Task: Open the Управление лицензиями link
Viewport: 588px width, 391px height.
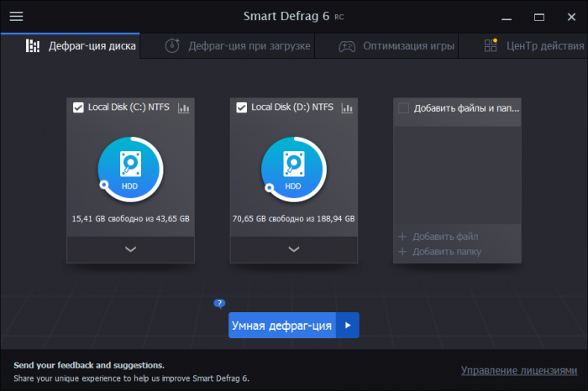Action: 519,370
